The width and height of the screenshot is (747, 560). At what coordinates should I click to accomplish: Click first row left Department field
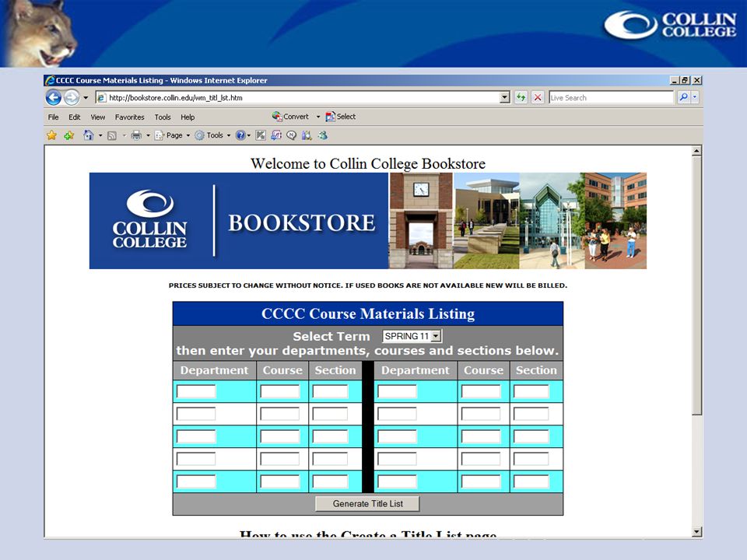click(x=196, y=391)
